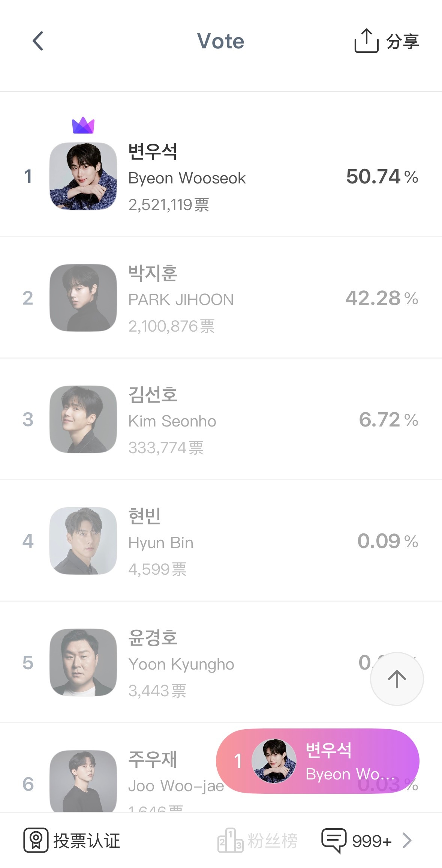442x868 pixels.
Task: Expand comments via the right chevron
Action: click(407, 840)
